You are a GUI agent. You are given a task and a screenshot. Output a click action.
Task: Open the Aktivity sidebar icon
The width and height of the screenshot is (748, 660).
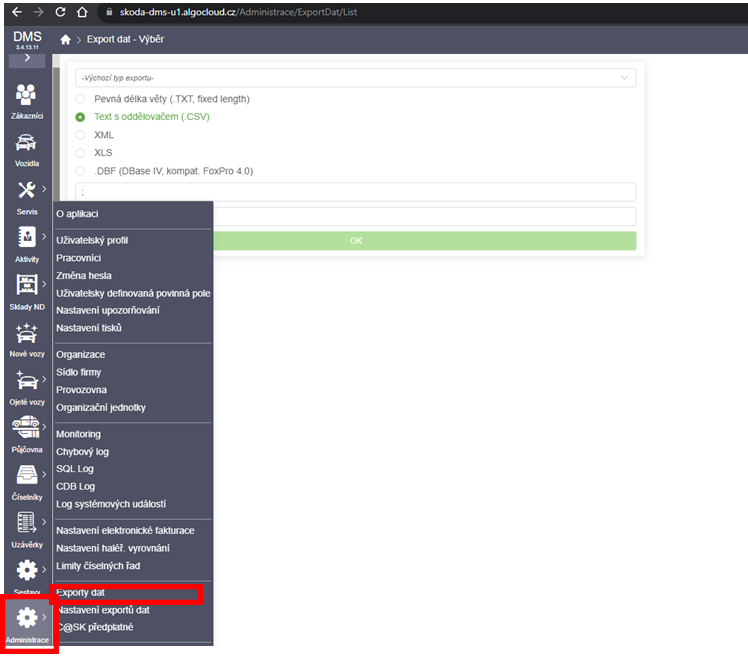coord(26,238)
